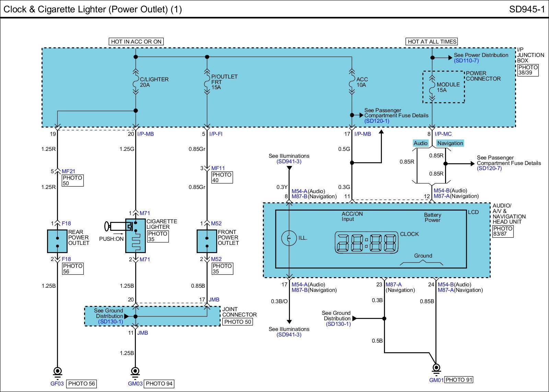Follow the SD120-1 link inside junction box

tap(377, 121)
